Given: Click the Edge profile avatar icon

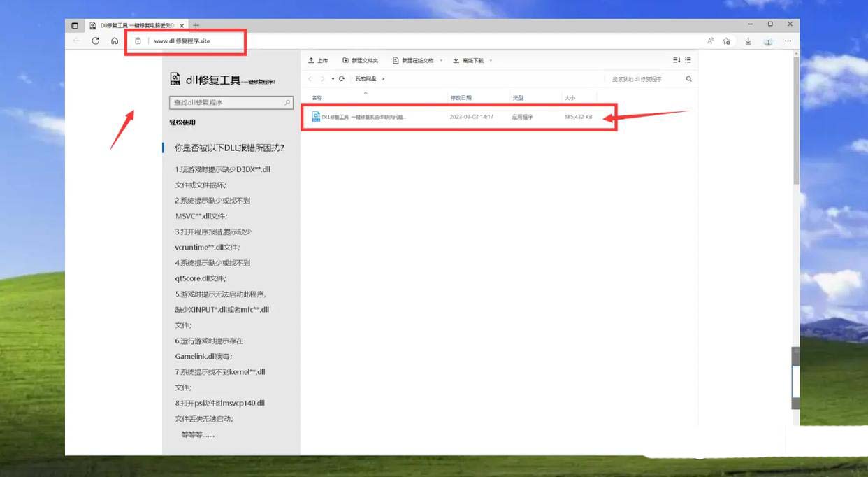Looking at the screenshot, I should (x=768, y=41).
